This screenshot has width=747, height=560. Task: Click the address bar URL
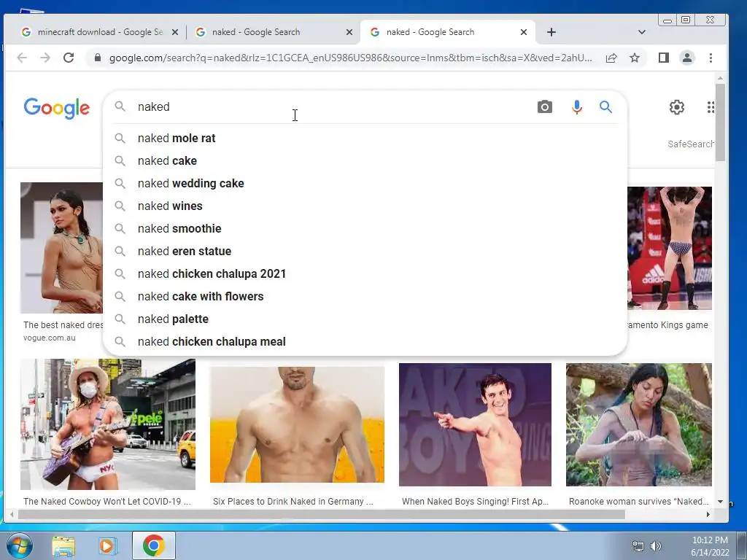pos(351,58)
